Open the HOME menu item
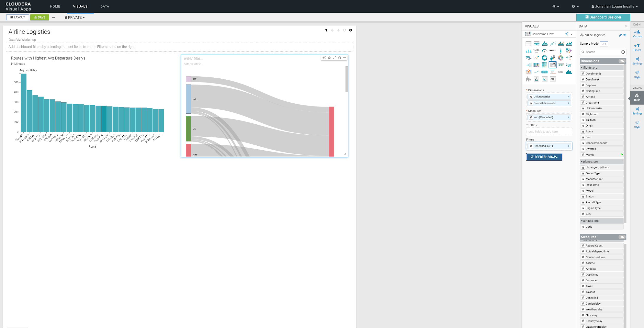Screen dimensions: 644x328 point(55,6)
